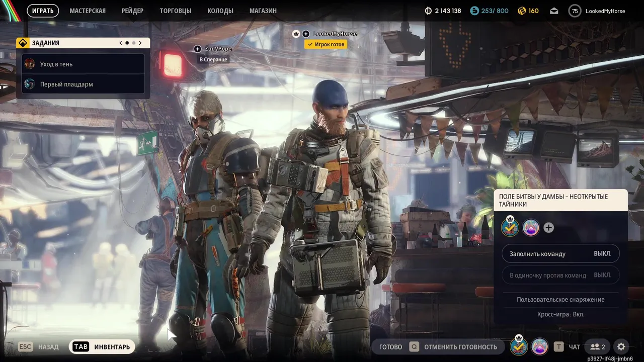Open the КОЛОДЫ tab

point(220,11)
